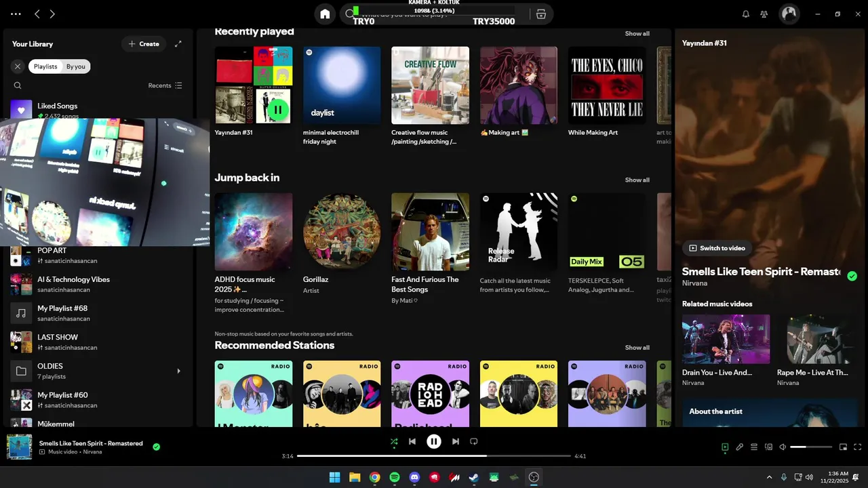868x488 pixels.
Task: Open AI & Technology Vibes playlist
Action: point(98,284)
